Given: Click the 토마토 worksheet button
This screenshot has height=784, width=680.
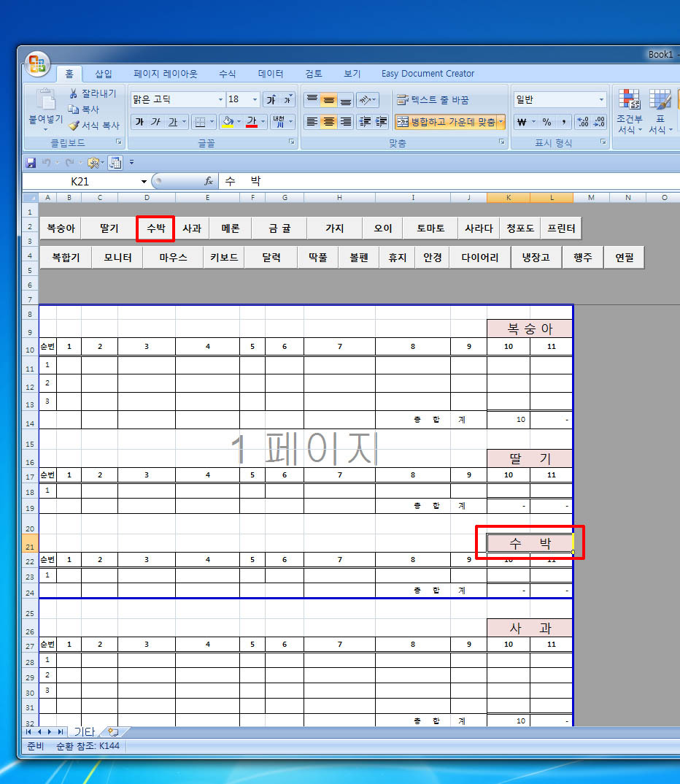Looking at the screenshot, I should point(430,228).
